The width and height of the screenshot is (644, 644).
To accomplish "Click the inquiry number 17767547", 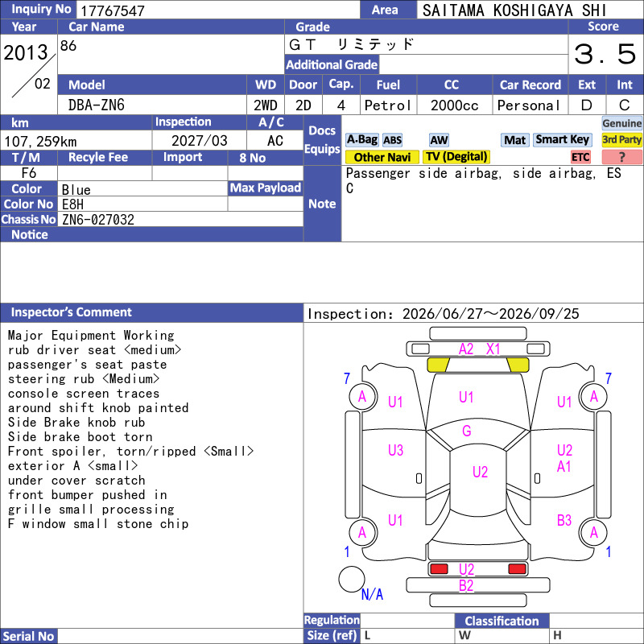I will pyautogui.click(x=113, y=10).
